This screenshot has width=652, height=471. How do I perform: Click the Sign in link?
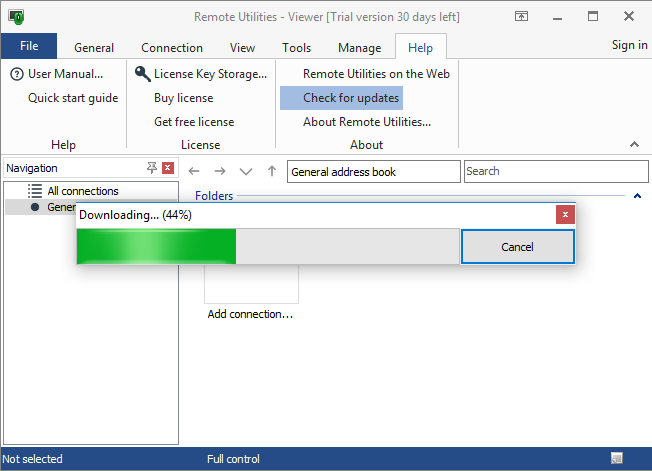629,45
